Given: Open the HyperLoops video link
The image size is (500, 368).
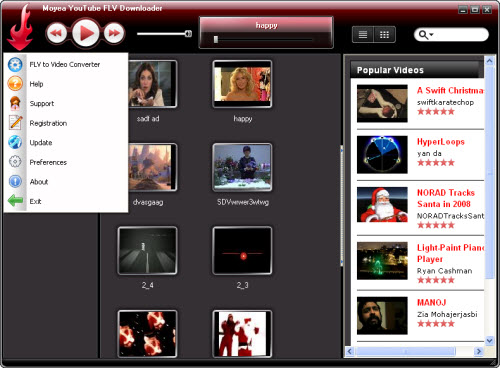Looking at the screenshot, I should coord(441,142).
